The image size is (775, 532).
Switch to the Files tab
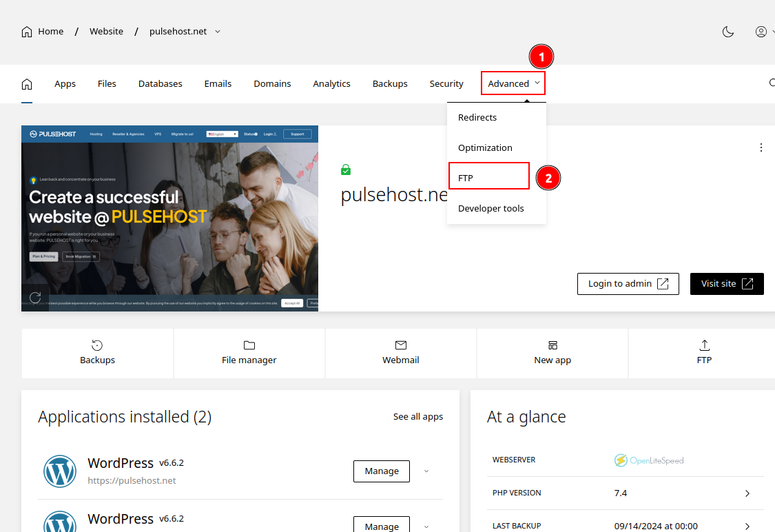[107, 84]
